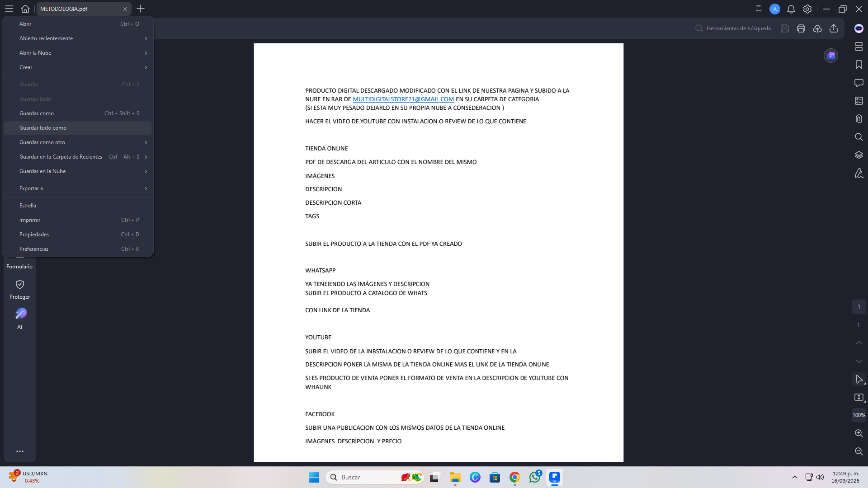Open the comments panel icon
The height and width of the screenshot is (488, 868).
click(x=859, y=83)
